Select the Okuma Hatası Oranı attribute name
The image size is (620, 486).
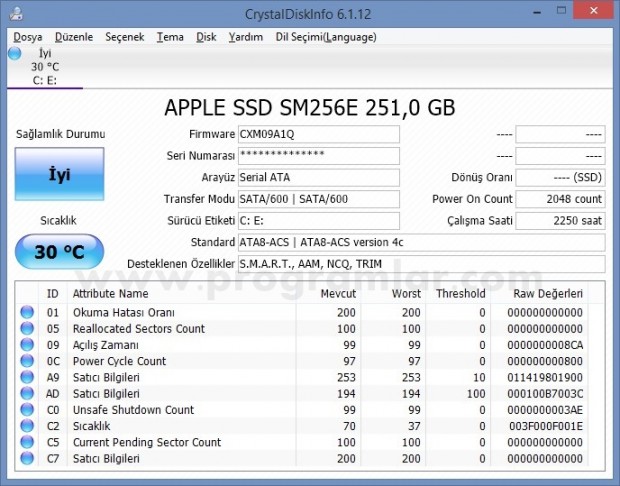point(124,312)
